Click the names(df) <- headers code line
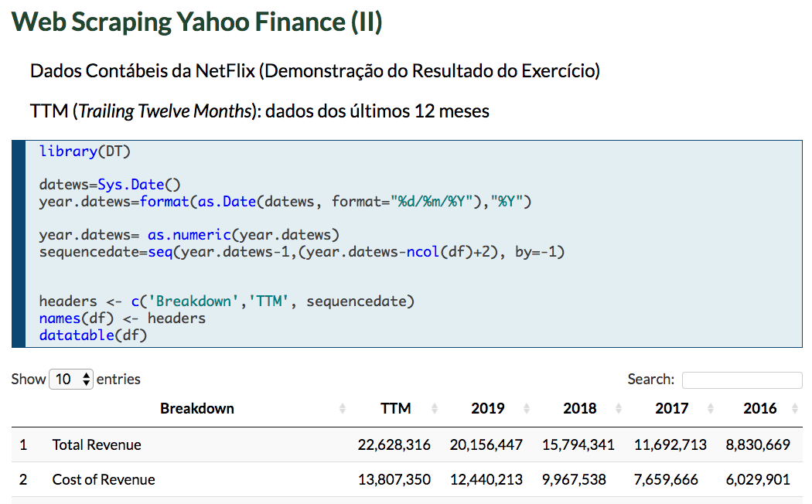Screen dimensions: 812x504 122,318
